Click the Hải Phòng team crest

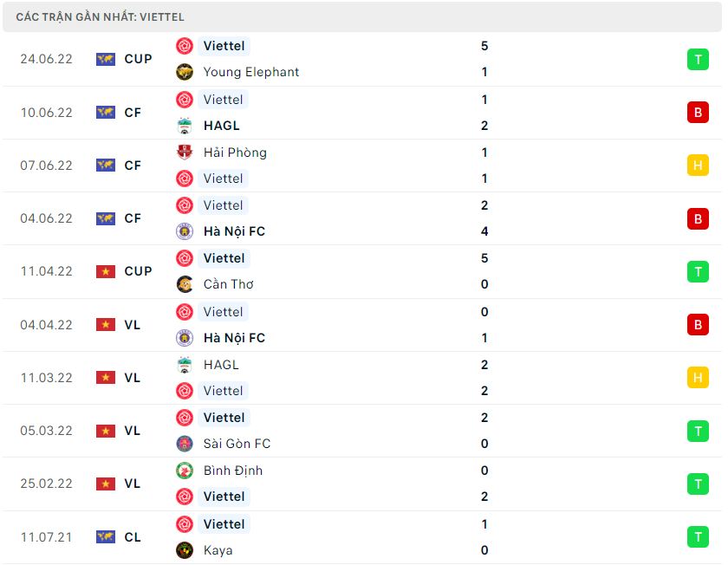(x=185, y=153)
